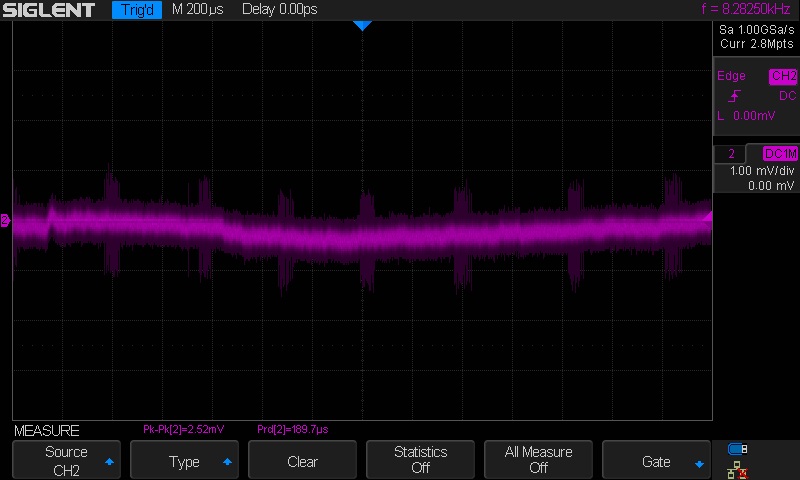800x480 pixels.
Task: Click the trigger level arrow at right edge
Action: [x=708, y=217]
